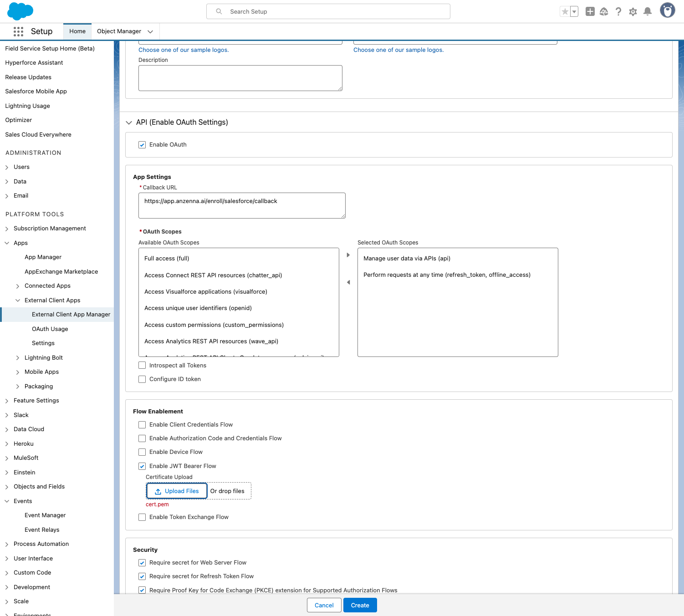684x616 pixels.
Task: Open OAuth Usage in sidebar
Action: click(x=50, y=329)
